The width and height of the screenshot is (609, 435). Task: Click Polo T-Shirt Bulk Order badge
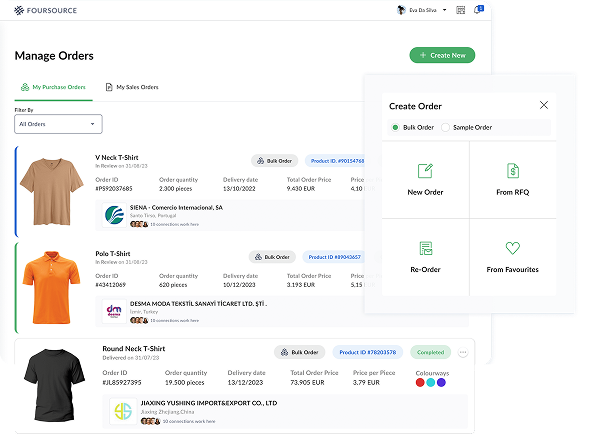272,257
